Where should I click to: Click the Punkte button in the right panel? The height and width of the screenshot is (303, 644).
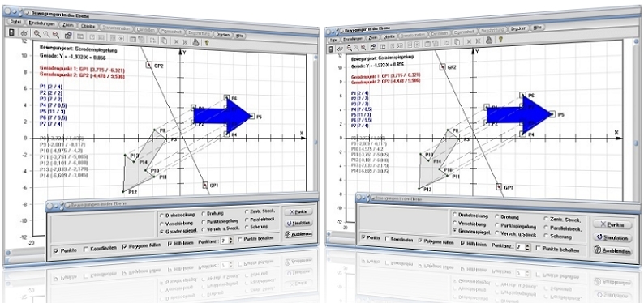click(x=612, y=224)
